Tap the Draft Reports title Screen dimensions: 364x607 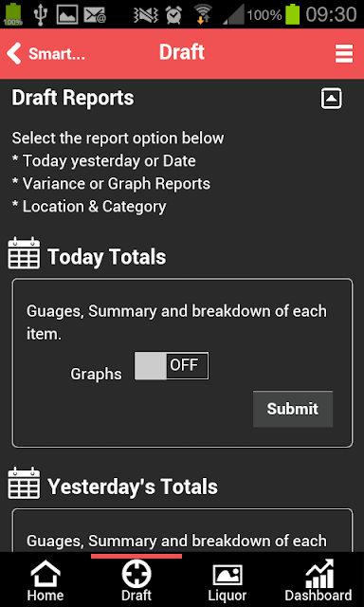(73, 98)
